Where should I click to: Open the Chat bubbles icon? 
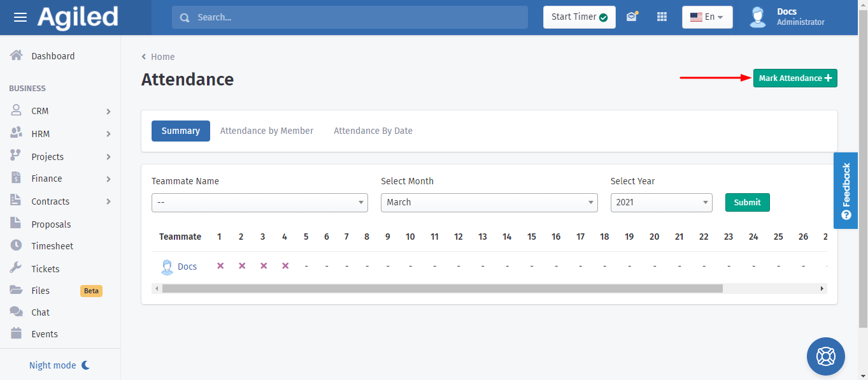17,312
